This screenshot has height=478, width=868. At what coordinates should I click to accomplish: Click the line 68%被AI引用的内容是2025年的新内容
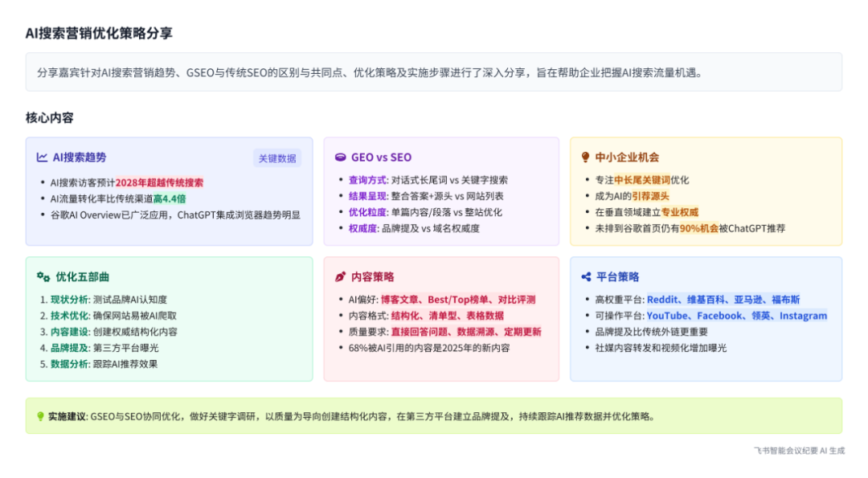tap(429, 347)
